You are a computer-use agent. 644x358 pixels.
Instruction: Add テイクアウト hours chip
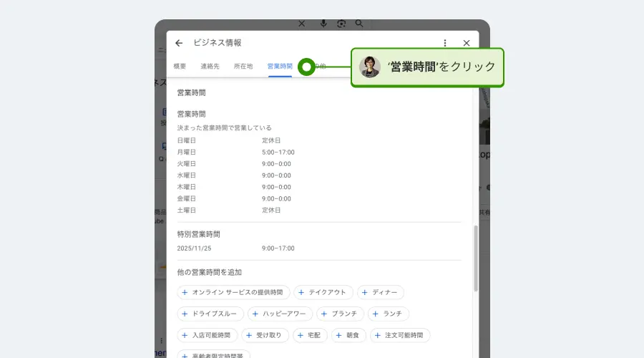coord(323,292)
